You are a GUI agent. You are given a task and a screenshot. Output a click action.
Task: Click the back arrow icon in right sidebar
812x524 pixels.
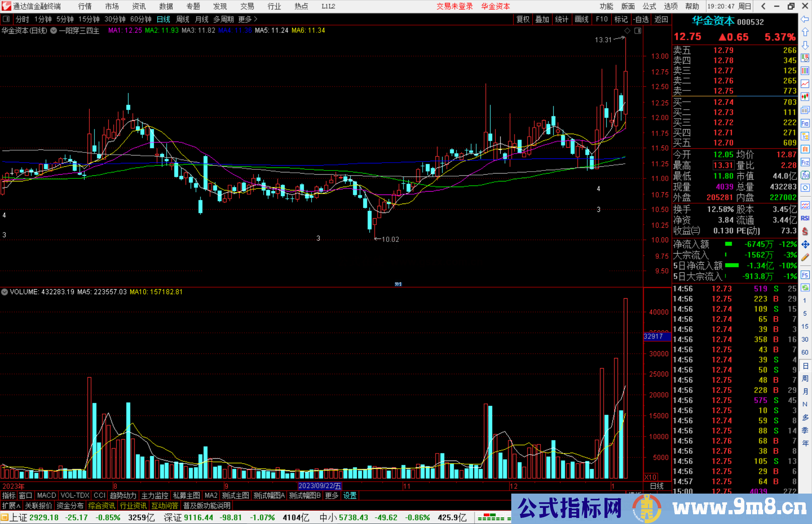pyautogui.click(x=805, y=19)
